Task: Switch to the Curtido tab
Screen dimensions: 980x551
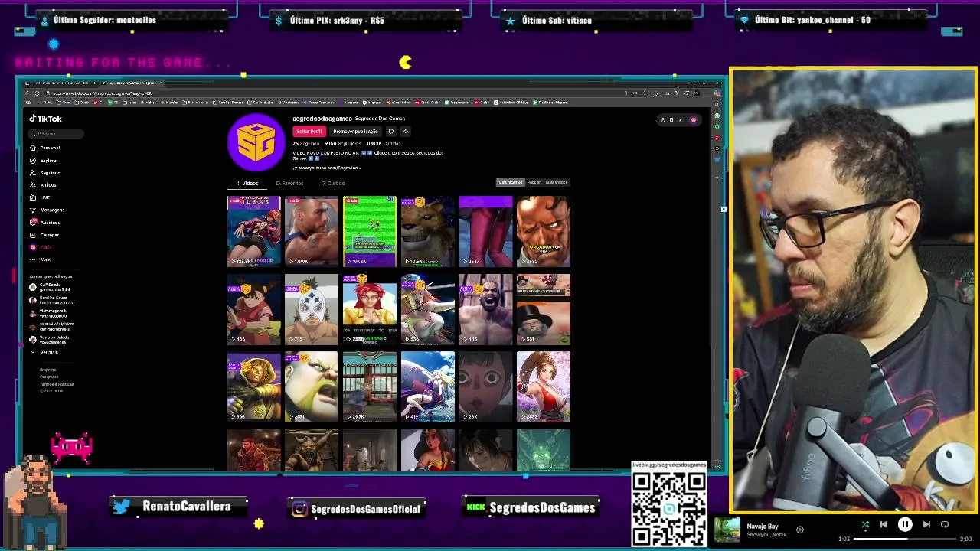Action: [333, 183]
